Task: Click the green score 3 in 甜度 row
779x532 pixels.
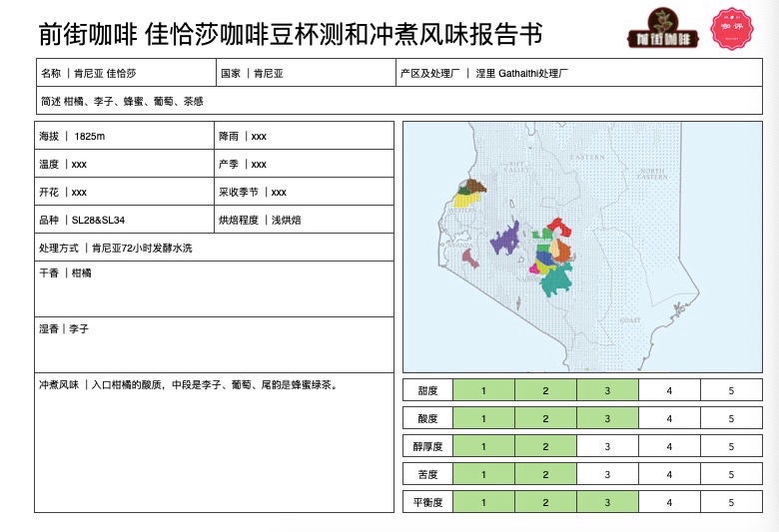Action: pyautogui.click(x=607, y=390)
